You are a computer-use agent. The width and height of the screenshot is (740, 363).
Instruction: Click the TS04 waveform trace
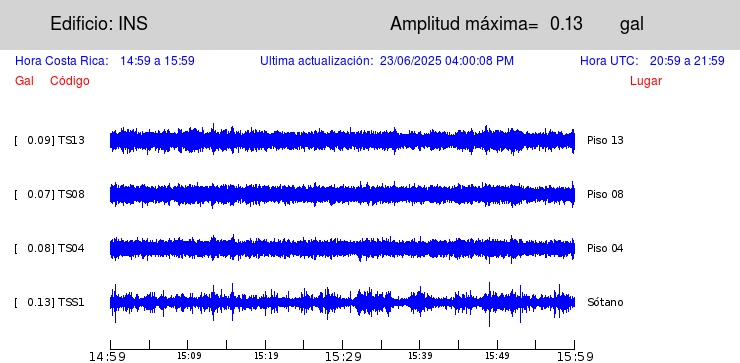point(342,248)
